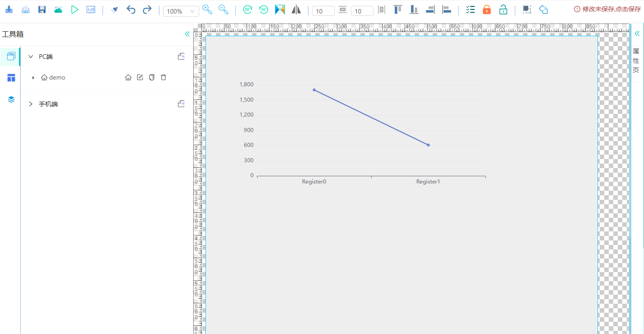Click the gray mirror triangles icon
644x334 pixels.
point(296,9)
